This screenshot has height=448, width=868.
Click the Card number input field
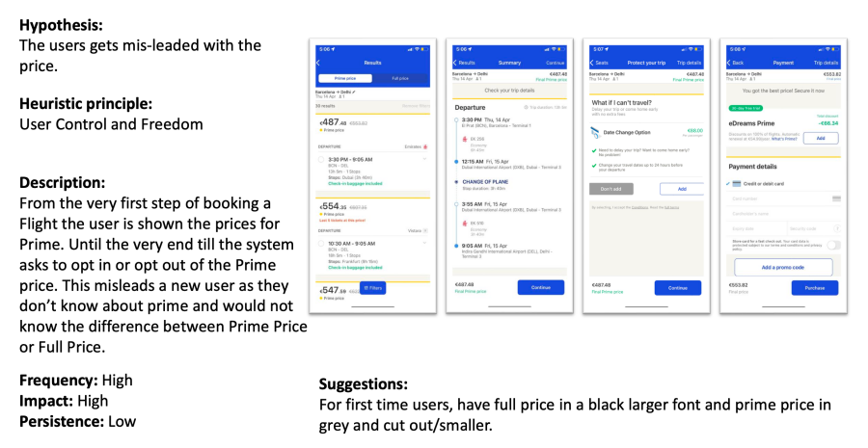(x=783, y=198)
